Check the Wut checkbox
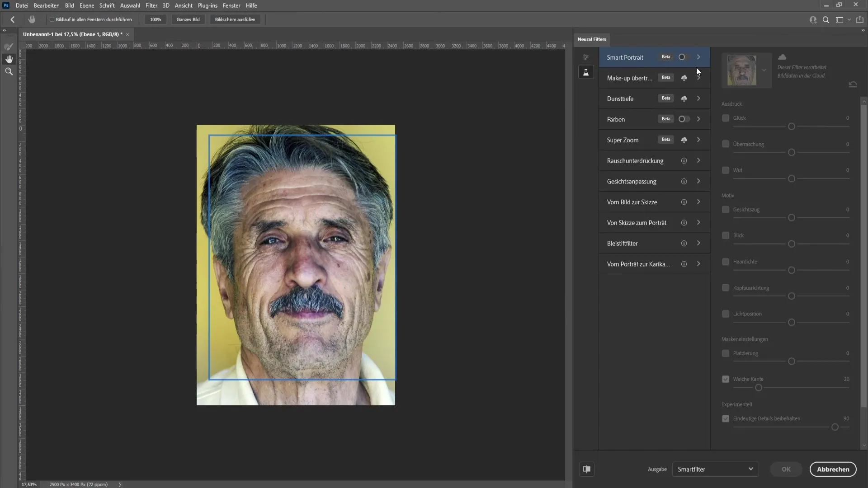Screen dimensions: 868x488 pos(726,170)
